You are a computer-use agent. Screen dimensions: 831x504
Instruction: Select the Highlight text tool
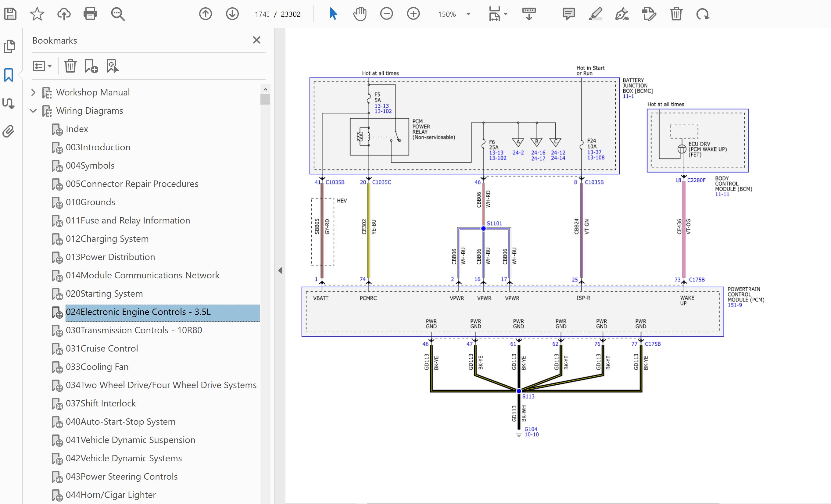595,14
